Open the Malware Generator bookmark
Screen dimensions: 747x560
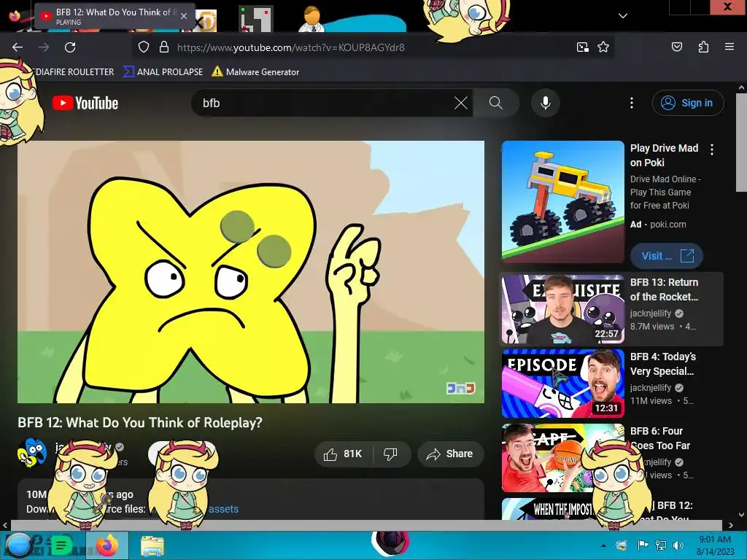pyautogui.click(x=256, y=72)
